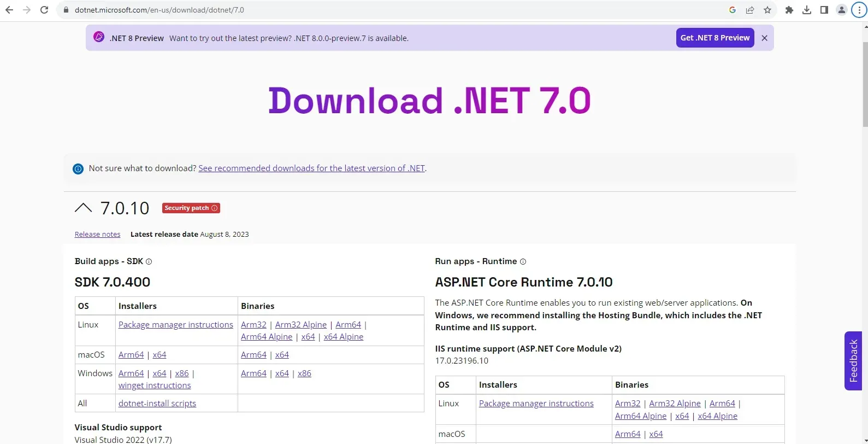The image size is (868, 444).
Task: Collapse the 7.0.10 release section
Action: [83, 208]
